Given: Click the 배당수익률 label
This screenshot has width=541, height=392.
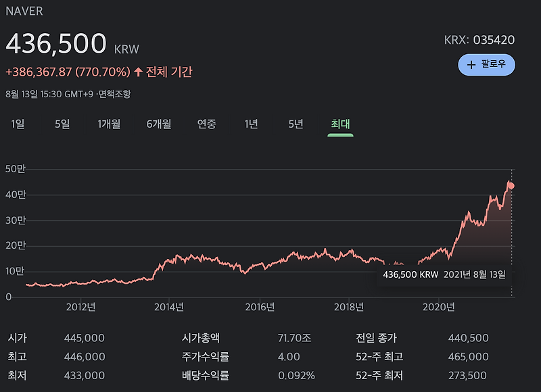Looking at the screenshot, I should (x=206, y=376).
